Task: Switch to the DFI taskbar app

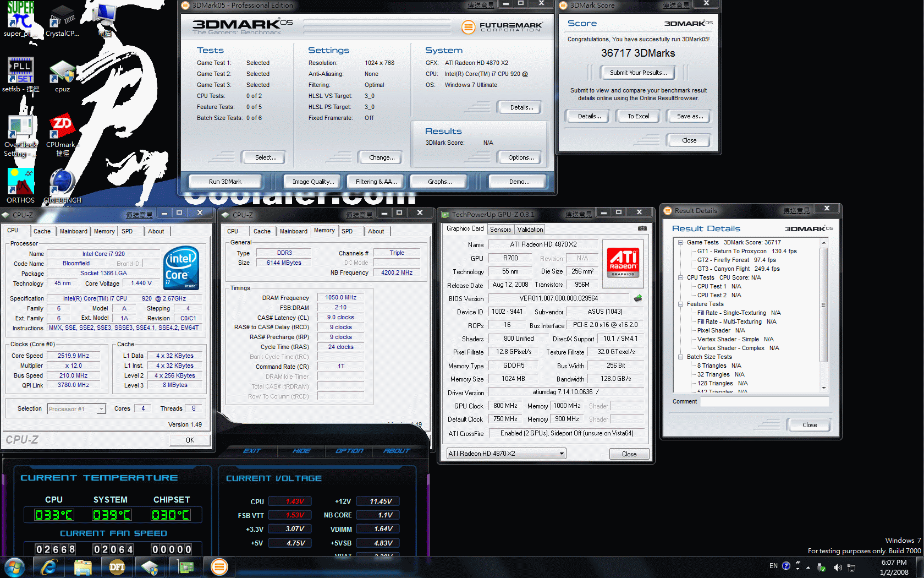Action: point(117,567)
